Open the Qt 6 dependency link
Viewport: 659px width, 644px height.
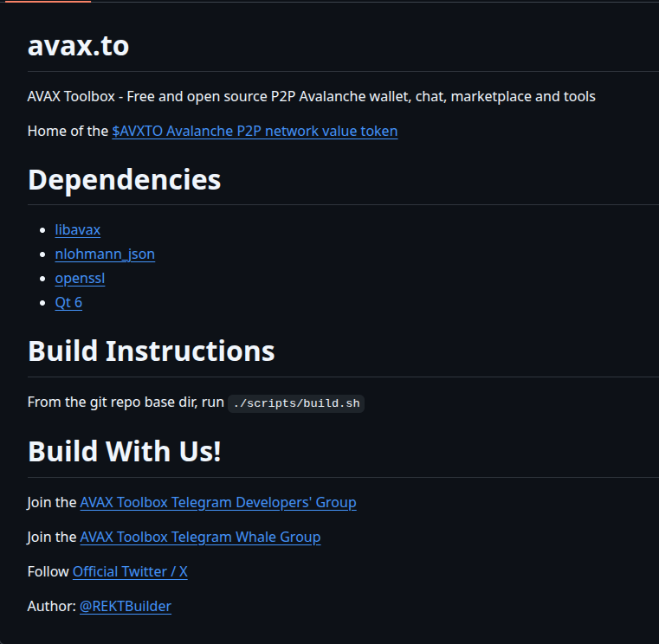(x=68, y=302)
